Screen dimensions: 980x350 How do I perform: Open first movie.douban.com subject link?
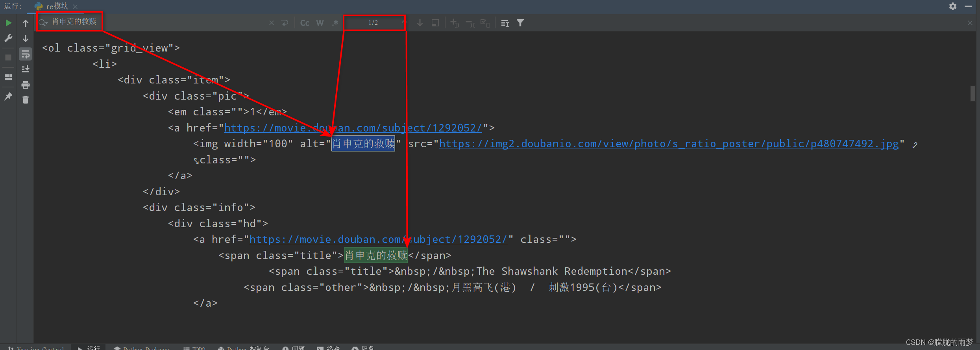[353, 128]
